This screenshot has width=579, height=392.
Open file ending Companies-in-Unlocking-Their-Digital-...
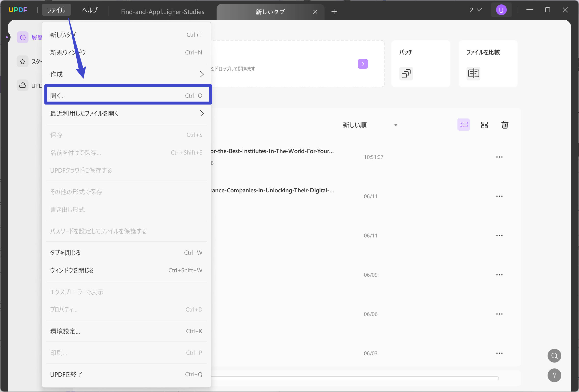[x=273, y=190]
